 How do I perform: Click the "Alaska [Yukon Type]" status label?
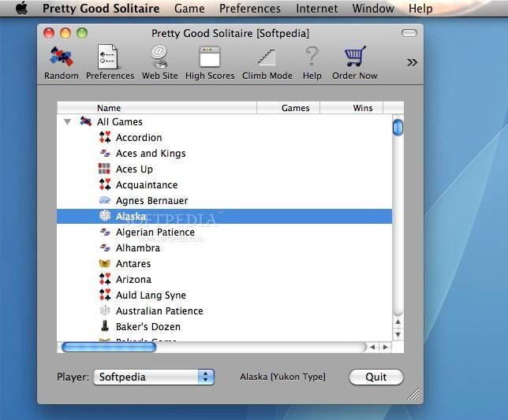click(282, 377)
